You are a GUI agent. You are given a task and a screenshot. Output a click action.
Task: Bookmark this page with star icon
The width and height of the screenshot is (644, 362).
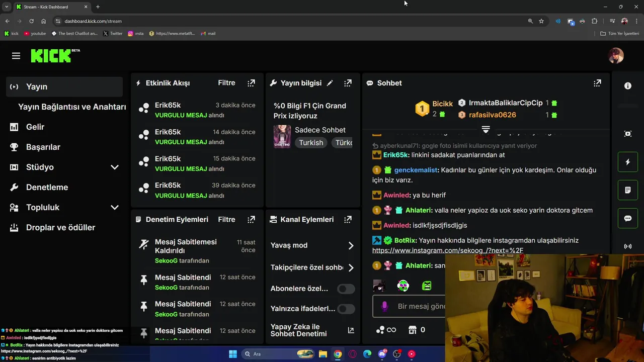coord(541,21)
